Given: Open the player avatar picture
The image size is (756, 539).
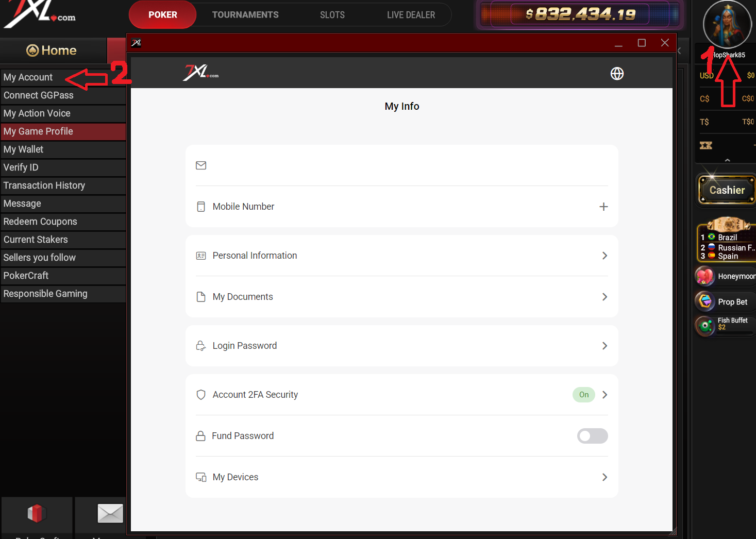Looking at the screenshot, I should pyautogui.click(x=727, y=24).
